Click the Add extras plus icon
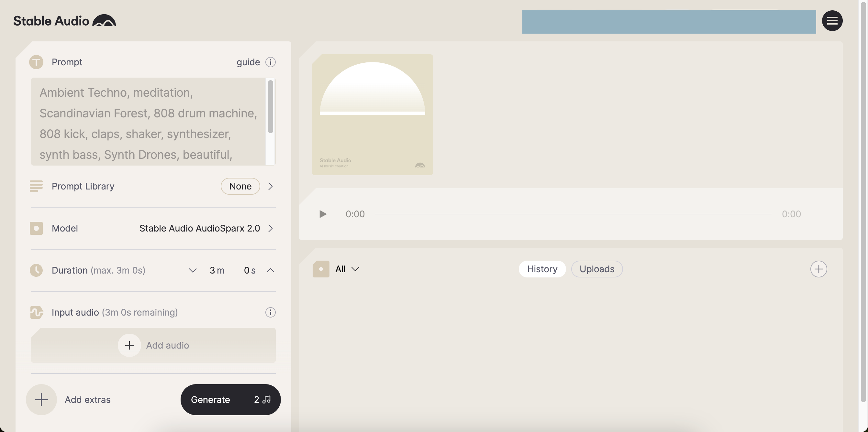Image resolution: width=868 pixels, height=432 pixels. pos(41,399)
